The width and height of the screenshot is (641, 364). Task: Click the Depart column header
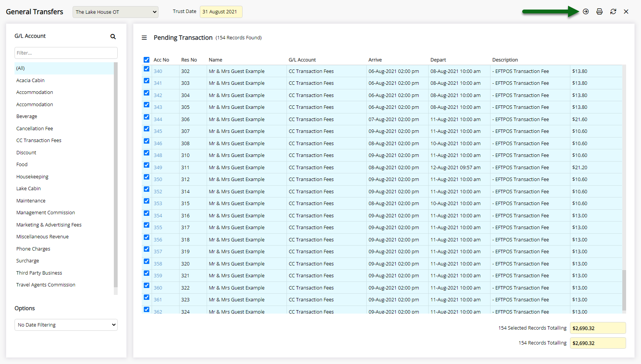coord(438,60)
